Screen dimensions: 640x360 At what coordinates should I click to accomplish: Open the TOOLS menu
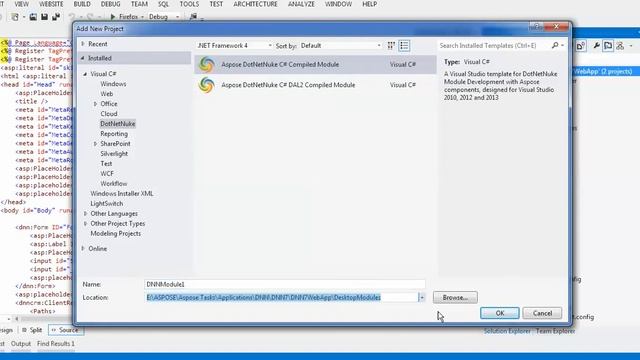point(189,4)
